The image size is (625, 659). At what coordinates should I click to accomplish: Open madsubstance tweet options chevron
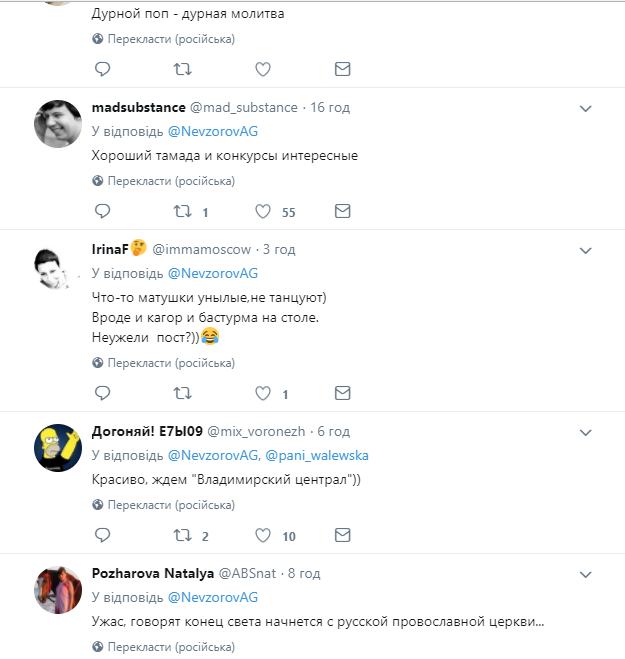pyautogui.click(x=586, y=108)
